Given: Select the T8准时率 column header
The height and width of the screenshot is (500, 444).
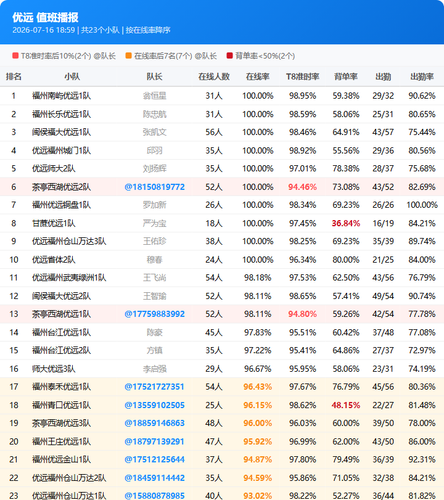Looking at the screenshot, I should coord(303,77).
